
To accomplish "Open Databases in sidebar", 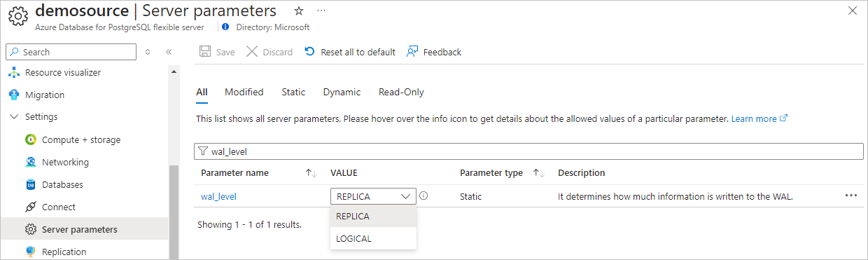I will (x=62, y=184).
